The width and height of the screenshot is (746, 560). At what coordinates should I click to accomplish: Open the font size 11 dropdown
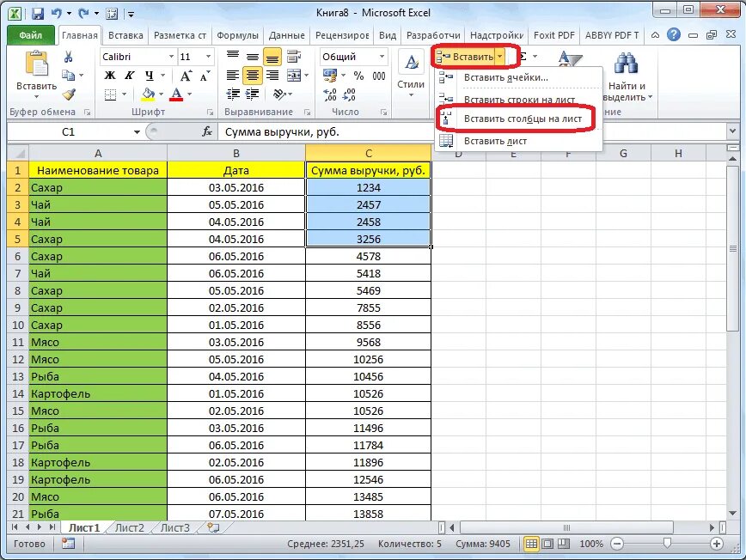click(208, 57)
